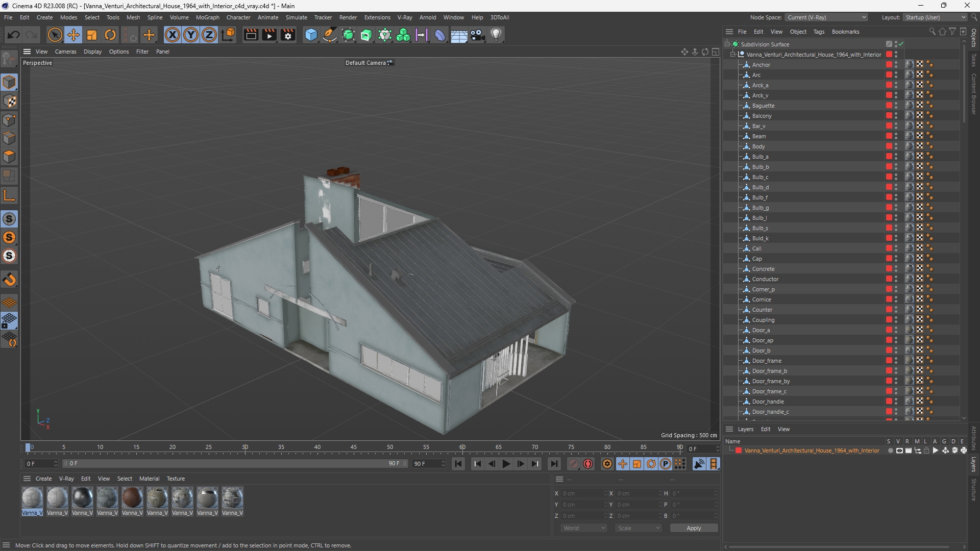Jump to the end of animation

[x=554, y=464]
